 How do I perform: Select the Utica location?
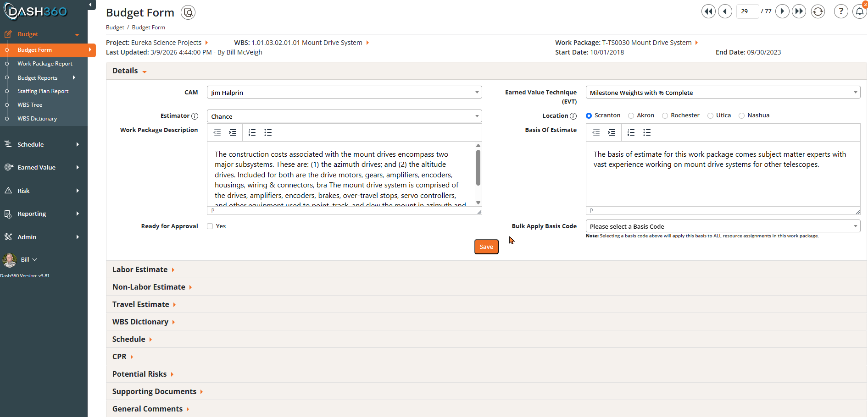pyautogui.click(x=710, y=116)
